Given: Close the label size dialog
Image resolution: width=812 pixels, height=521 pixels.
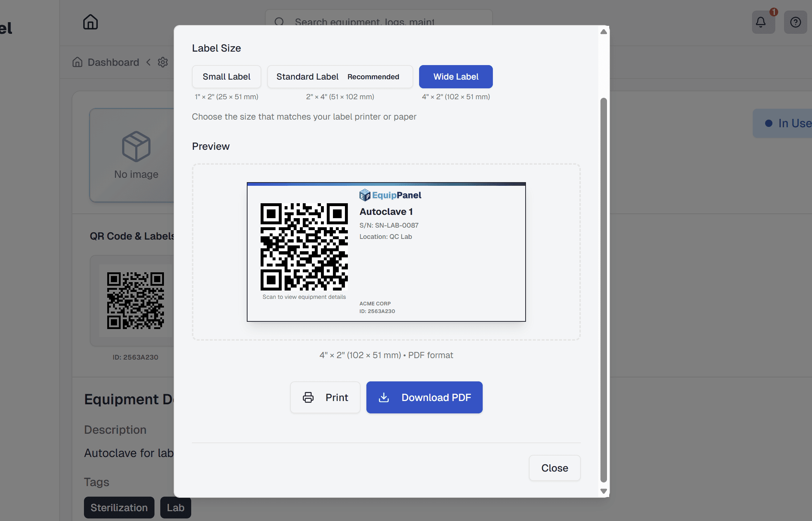Looking at the screenshot, I should click(x=554, y=468).
